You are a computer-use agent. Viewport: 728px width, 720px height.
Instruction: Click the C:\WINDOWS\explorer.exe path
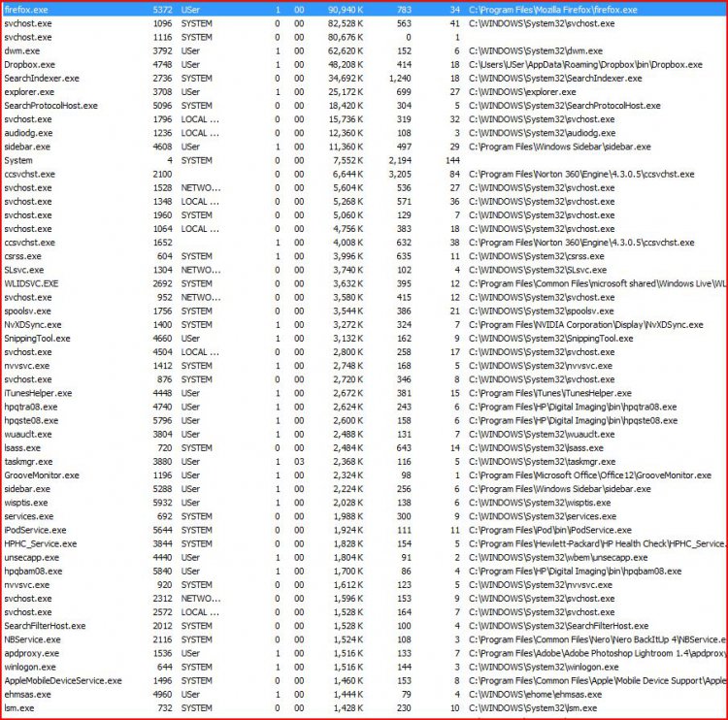(x=522, y=92)
